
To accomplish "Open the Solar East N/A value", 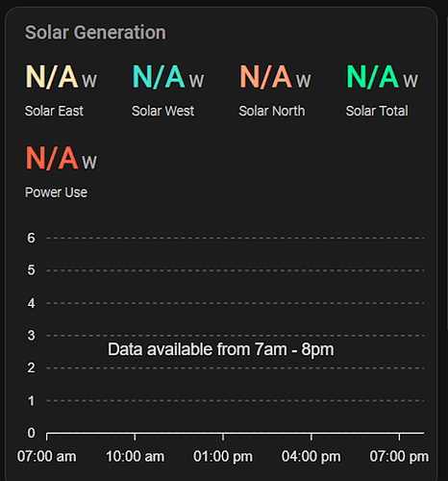I will point(52,77).
